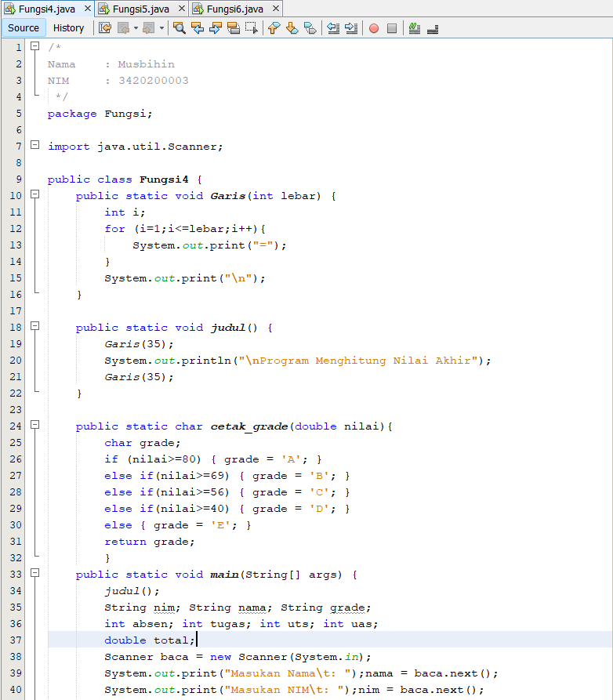Click gray Stop Macro Recording icon
This screenshot has height=700, width=613.
(392, 28)
